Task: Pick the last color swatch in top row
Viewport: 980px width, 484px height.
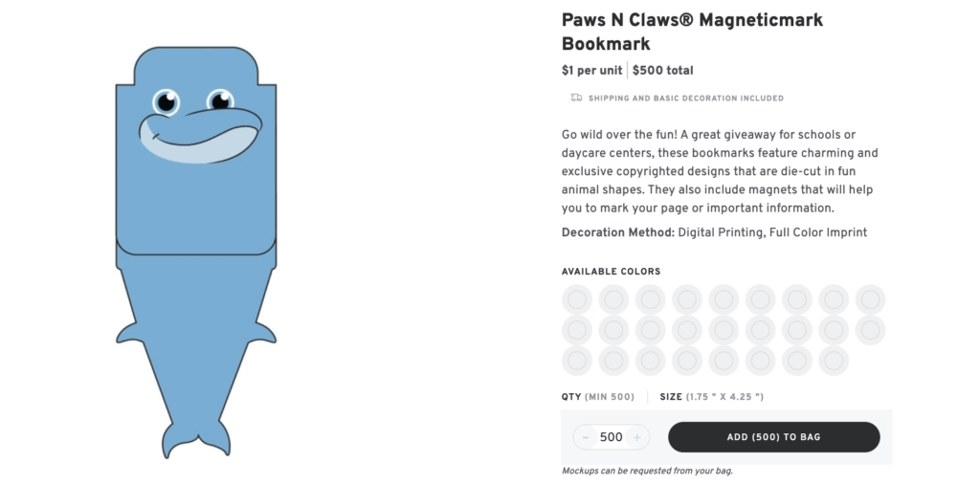Action: point(870,300)
